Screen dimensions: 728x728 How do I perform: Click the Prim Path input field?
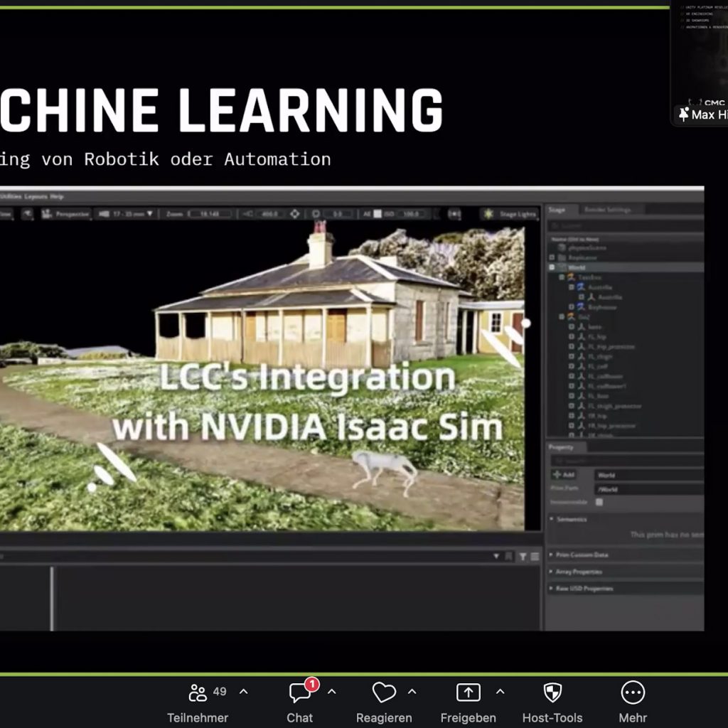(x=648, y=488)
